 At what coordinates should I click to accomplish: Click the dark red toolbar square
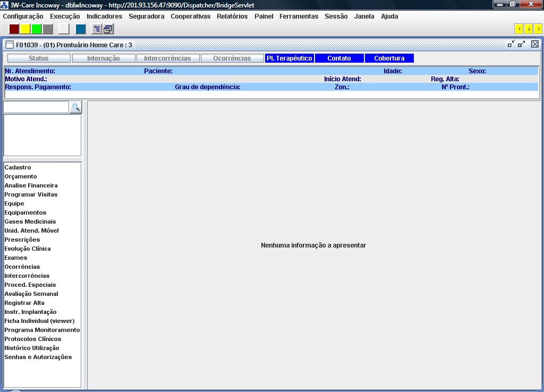tap(14, 29)
